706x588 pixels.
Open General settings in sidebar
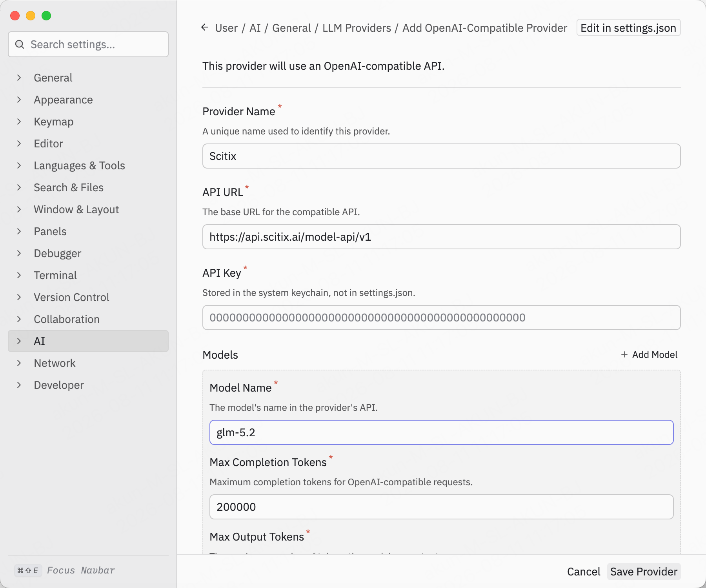88,78
